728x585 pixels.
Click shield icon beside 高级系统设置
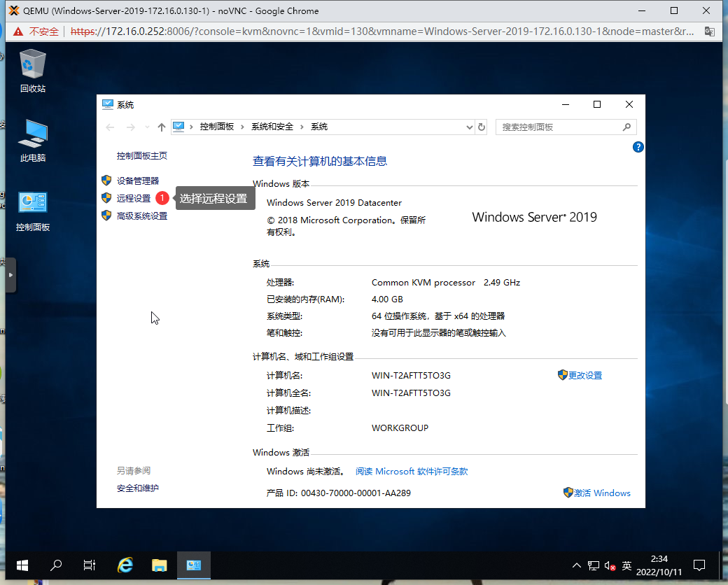click(106, 216)
